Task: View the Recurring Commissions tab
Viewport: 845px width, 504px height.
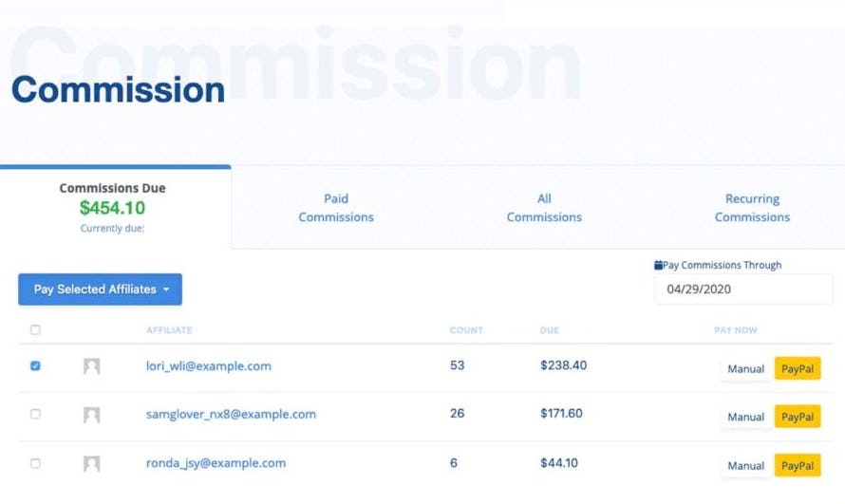Action: pos(752,208)
